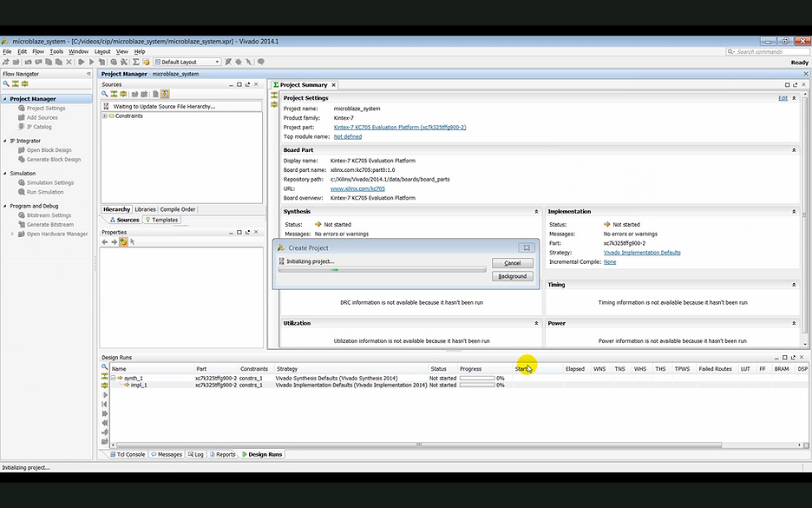Viewport: 812px width, 508px height.
Task: Collapse the Board Part section
Action: (794, 150)
